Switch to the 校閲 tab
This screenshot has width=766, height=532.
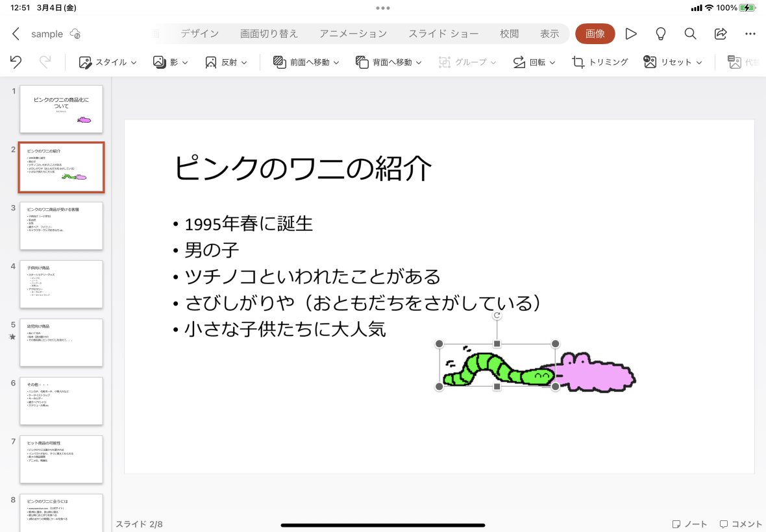pos(509,34)
